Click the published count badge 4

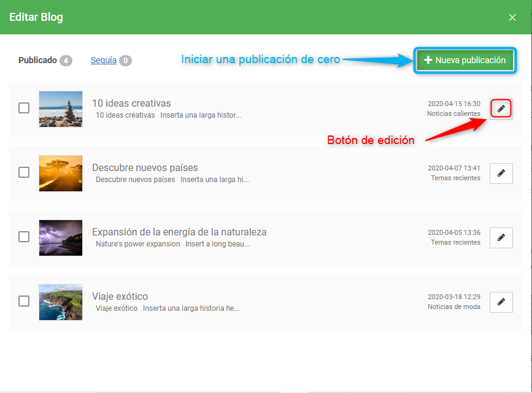[x=66, y=61]
